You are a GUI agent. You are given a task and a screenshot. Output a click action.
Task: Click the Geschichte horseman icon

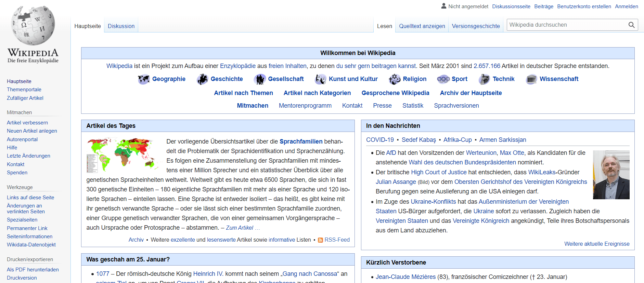(202, 79)
